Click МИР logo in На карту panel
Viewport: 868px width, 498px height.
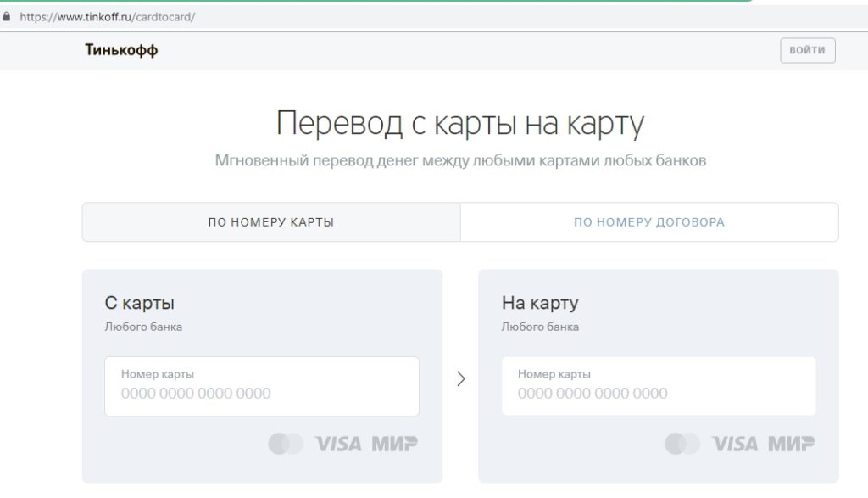coord(790,443)
